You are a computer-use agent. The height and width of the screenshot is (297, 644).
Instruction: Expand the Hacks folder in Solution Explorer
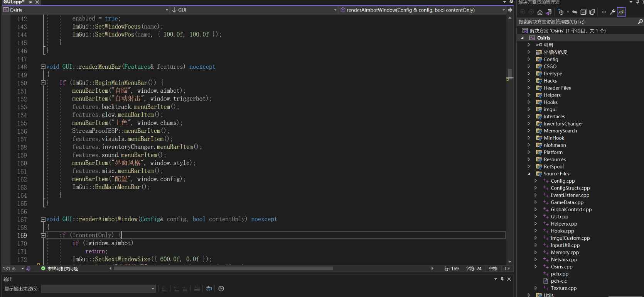(529, 81)
